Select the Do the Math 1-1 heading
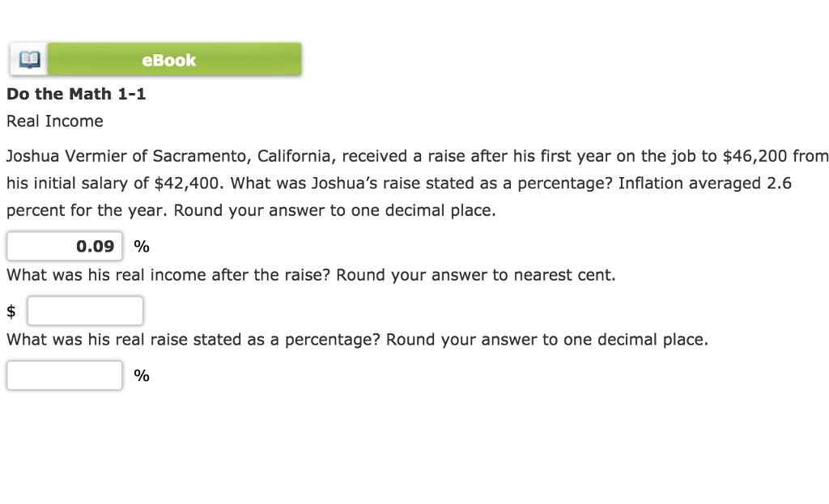This screenshot has height=504, width=829. pos(76,94)
